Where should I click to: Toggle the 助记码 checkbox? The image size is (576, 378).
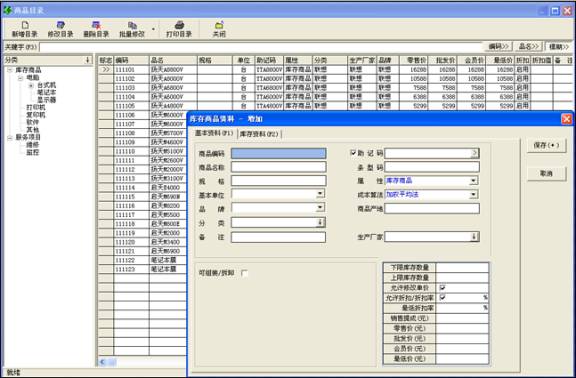pos(353,153)
